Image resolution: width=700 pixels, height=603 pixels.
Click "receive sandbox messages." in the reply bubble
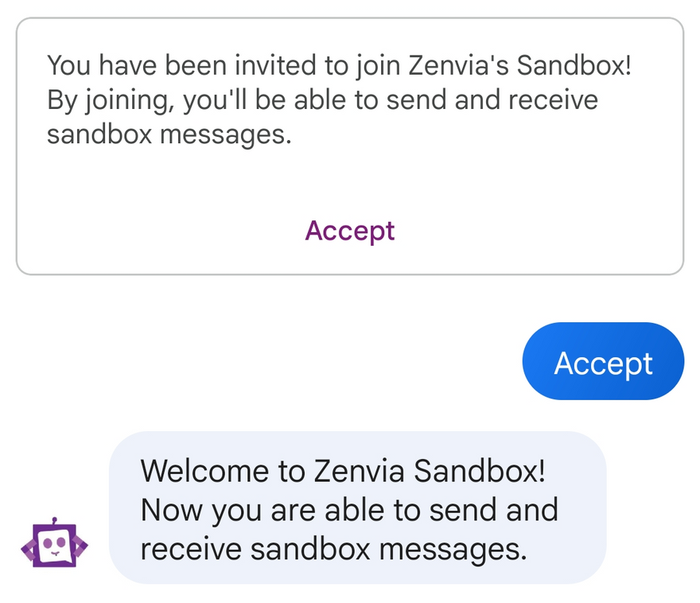click(333, 548)
